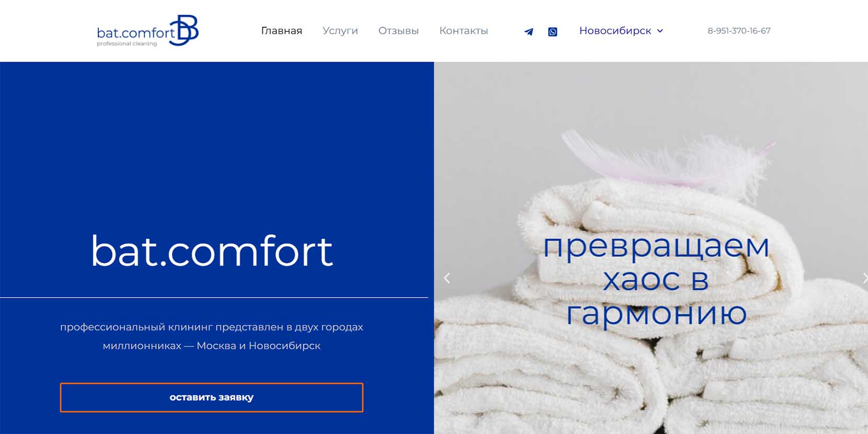The height and width of the screenshot is (434, 868).
Task: Open the Отзывы menu item
Action: tap(398, 31)
